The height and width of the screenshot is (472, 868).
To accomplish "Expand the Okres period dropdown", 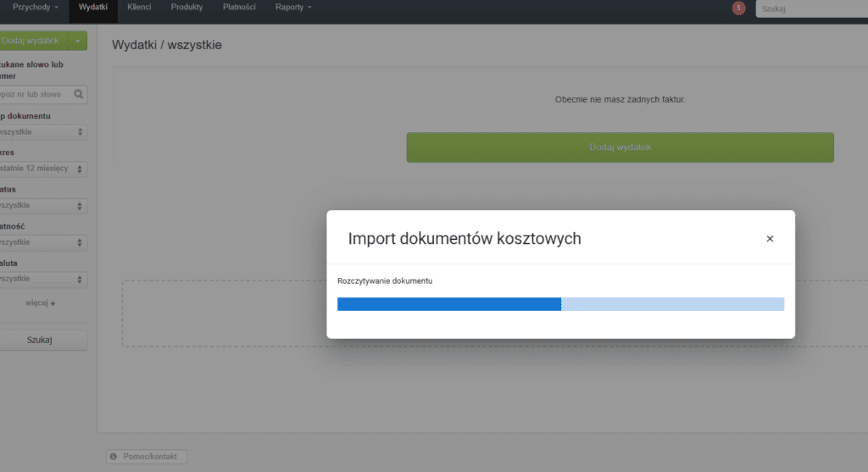I will (x=42, y=169).
